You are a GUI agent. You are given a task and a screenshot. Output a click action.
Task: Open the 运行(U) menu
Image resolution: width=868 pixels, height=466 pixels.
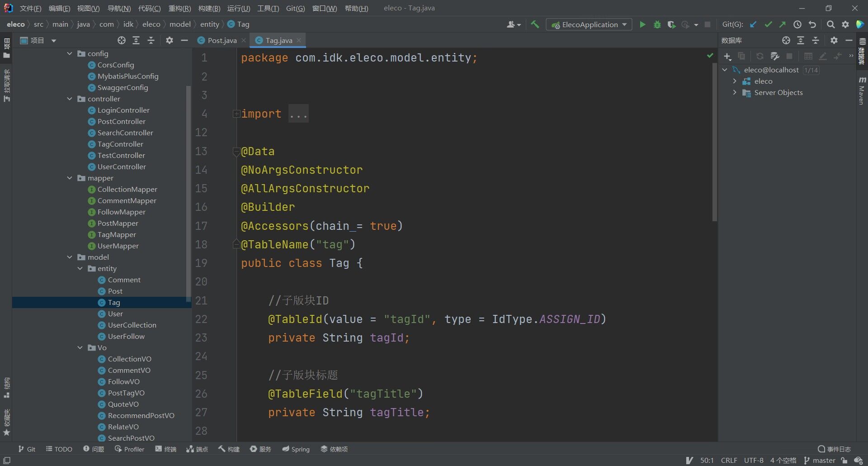point(238,8)
